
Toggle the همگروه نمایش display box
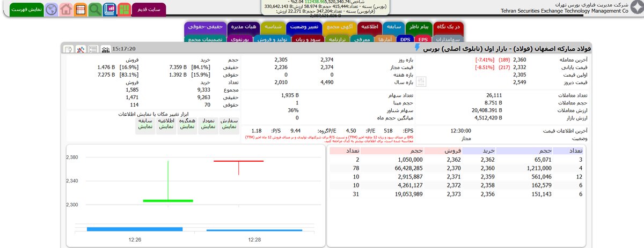tap(188, 125)
